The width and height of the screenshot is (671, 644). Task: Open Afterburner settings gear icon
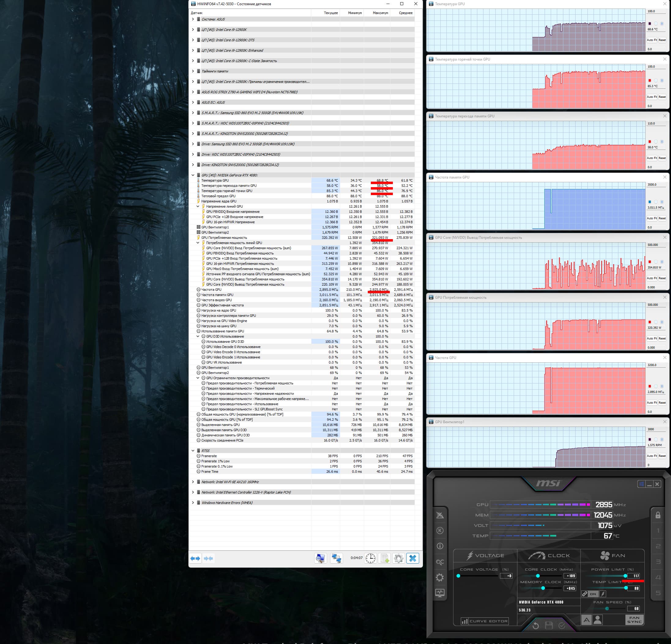tap(440, 578)
